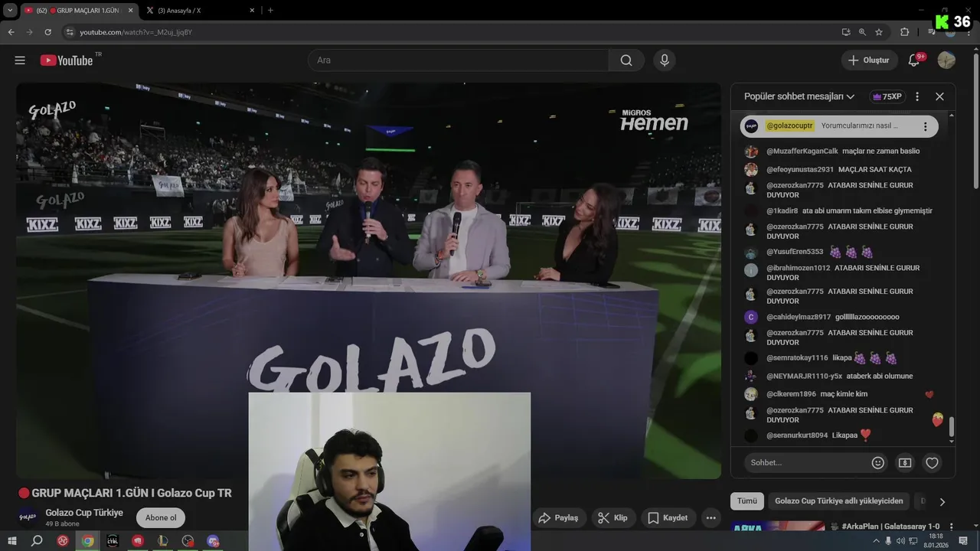Open volume control in system tray

(x=900, y=541)
